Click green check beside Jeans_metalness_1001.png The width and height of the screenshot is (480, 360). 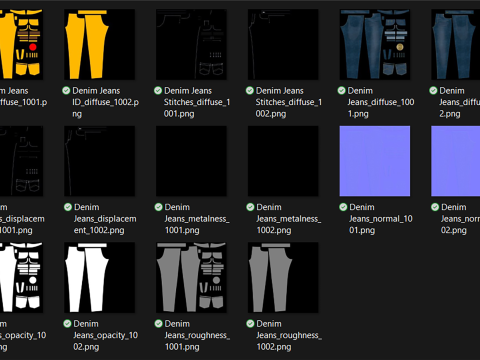click(158, 207)
